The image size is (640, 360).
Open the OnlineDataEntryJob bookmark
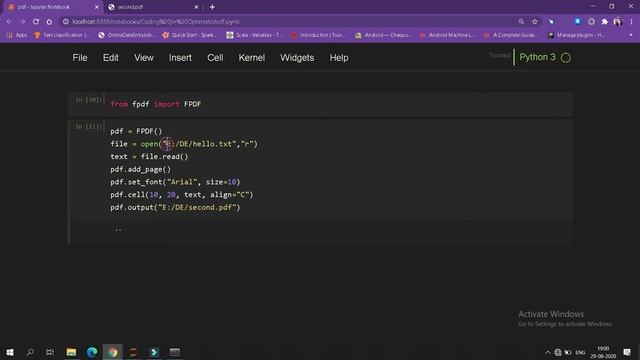(x=127, y=35)
